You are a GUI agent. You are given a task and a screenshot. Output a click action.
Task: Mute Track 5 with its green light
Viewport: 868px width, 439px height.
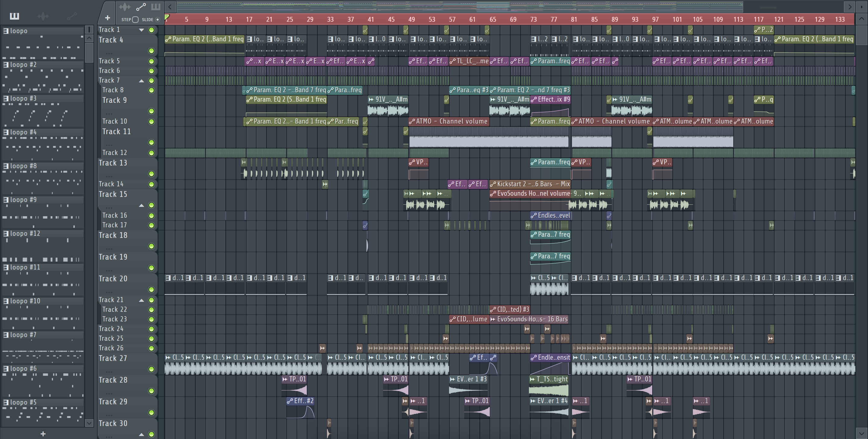(x=152, y=62)
